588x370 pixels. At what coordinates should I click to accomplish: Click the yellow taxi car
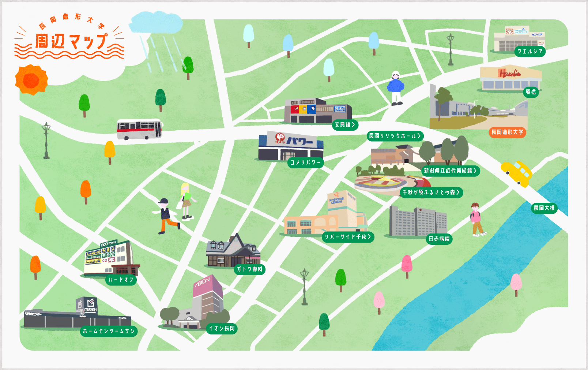[x=516, y=173]
